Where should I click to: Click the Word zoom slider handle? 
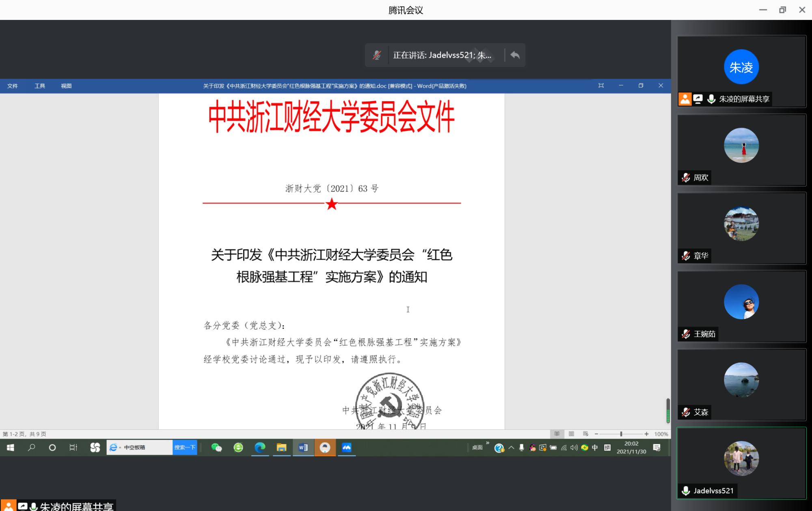621,434
